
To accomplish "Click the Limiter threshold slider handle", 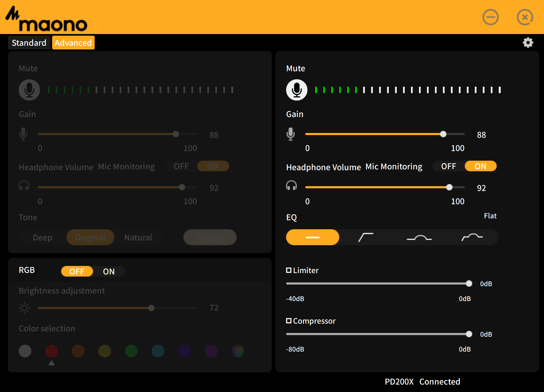I will coord(469,283).
